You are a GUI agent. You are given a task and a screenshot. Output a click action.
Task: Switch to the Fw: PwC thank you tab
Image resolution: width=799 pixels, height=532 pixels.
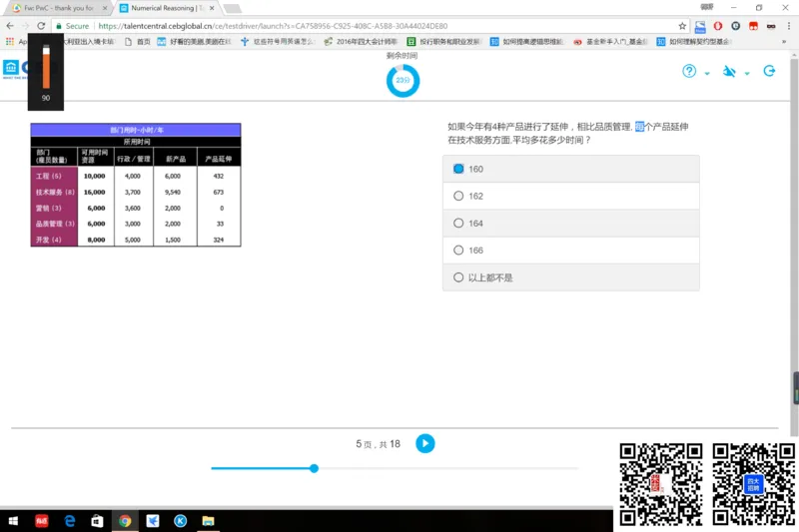tap(60, 8)
